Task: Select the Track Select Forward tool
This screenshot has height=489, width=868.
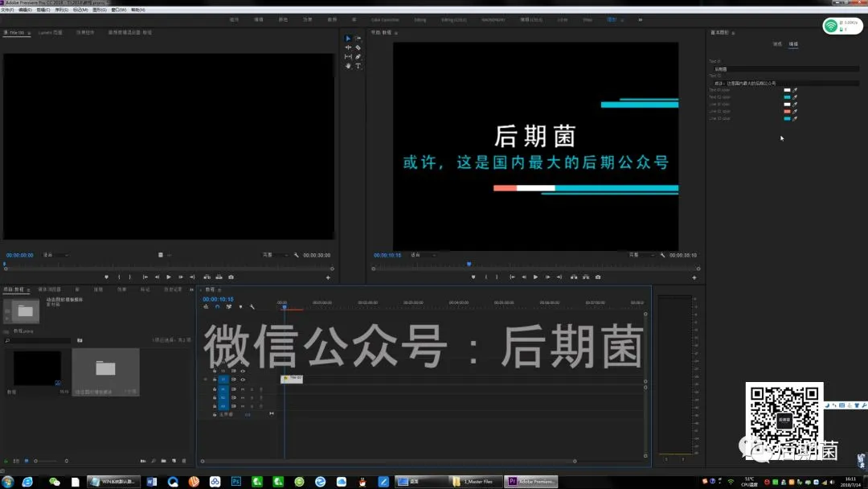Action: pyautogui.click(x=358, y=39)
